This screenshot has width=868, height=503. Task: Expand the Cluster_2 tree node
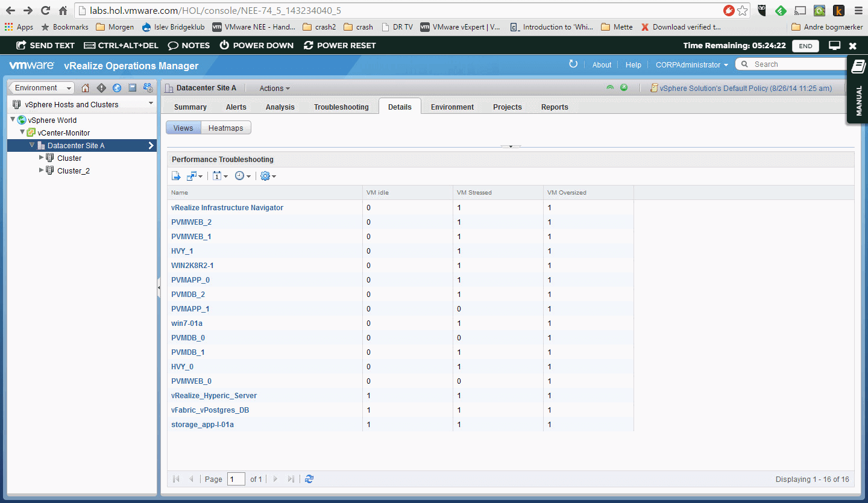(x=42, y=170)
